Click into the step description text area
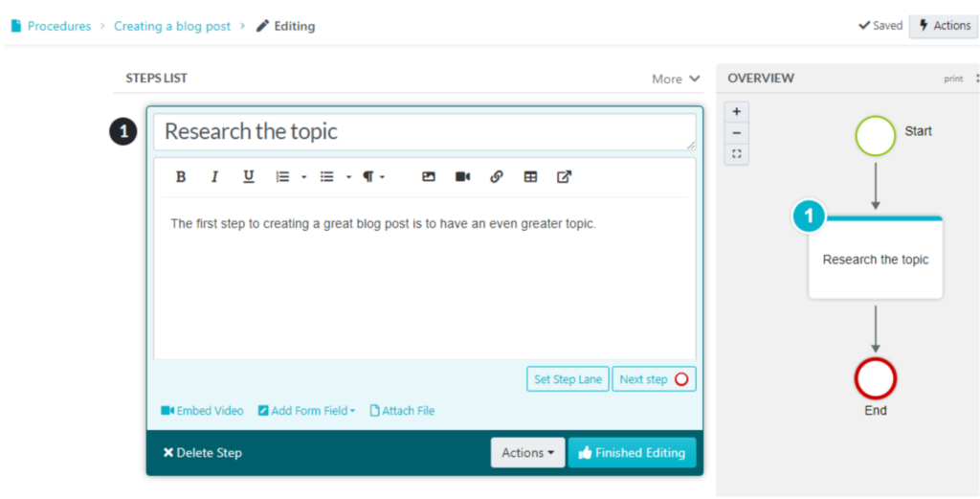980x499 pixels. [x=424, y=278]
